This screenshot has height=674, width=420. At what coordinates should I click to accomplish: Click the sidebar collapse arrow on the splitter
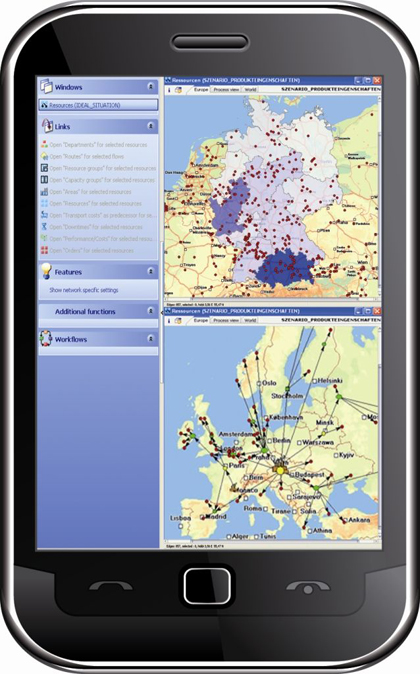(x=162, y=313)
